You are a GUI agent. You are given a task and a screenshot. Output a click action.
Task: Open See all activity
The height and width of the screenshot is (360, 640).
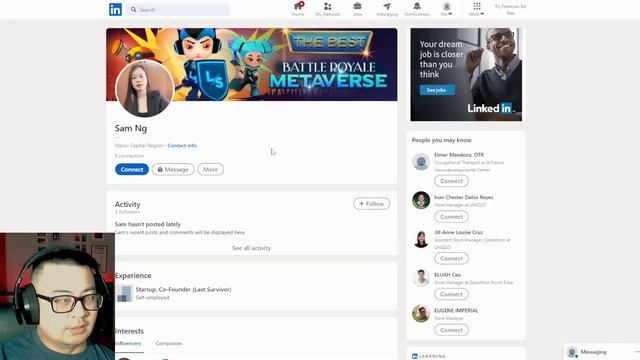point(251,248)
